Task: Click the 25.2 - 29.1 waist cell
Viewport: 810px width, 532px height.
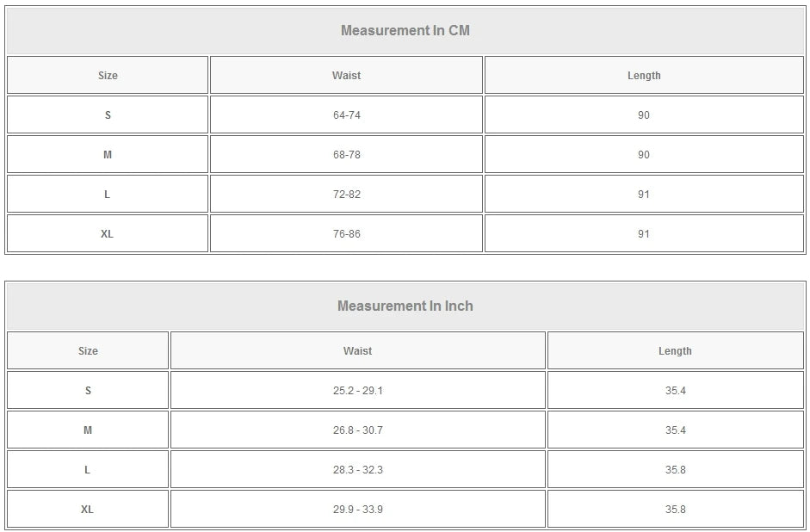Action: tap(357, 391)
